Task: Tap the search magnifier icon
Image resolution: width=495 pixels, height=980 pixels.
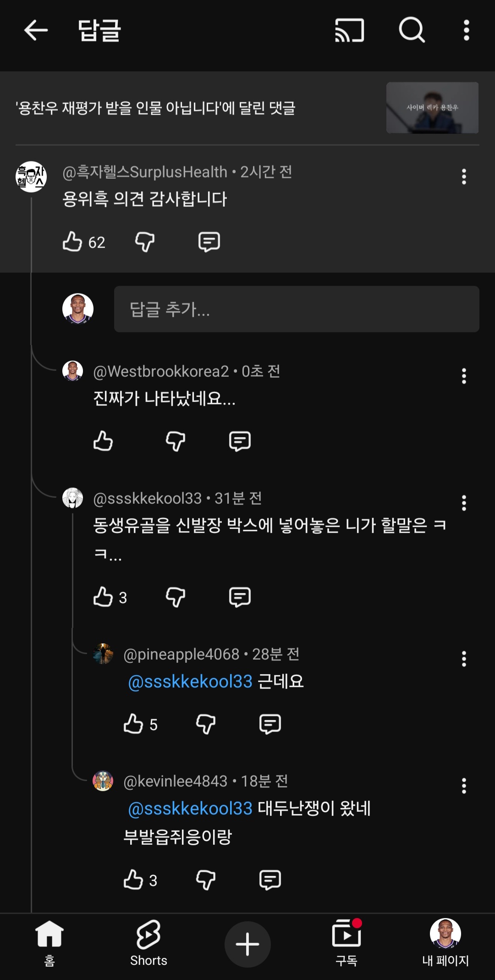Action: click(x=412, y=30)
